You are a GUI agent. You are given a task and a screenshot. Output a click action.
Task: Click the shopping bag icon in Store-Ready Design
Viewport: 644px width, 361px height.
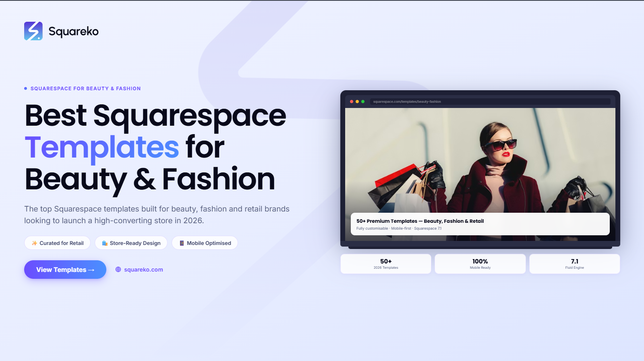105,243
